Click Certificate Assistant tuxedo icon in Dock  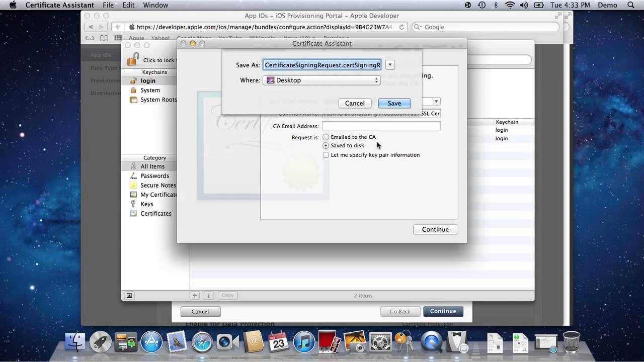tap(458, 342)
